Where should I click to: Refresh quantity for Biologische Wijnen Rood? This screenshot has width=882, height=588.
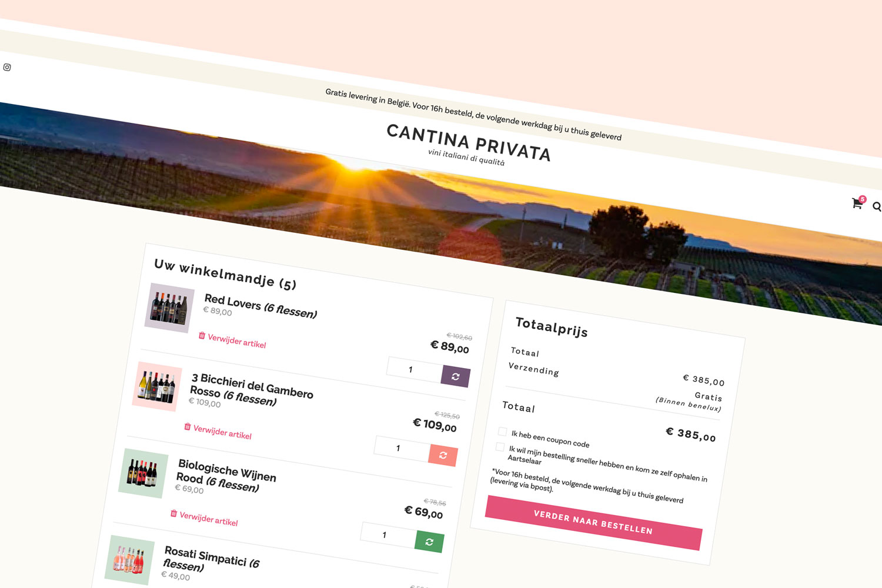[429, 542]
